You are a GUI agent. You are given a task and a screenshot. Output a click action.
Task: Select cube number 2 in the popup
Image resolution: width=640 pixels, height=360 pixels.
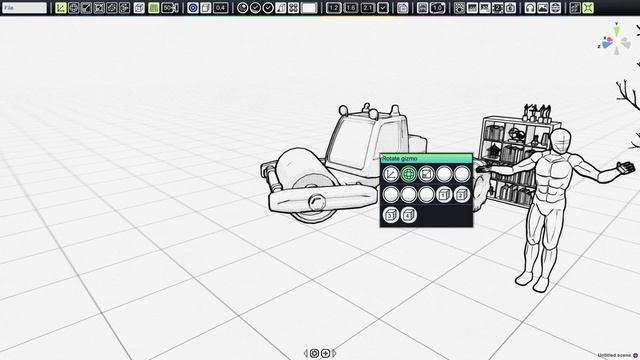coord(462,195)
